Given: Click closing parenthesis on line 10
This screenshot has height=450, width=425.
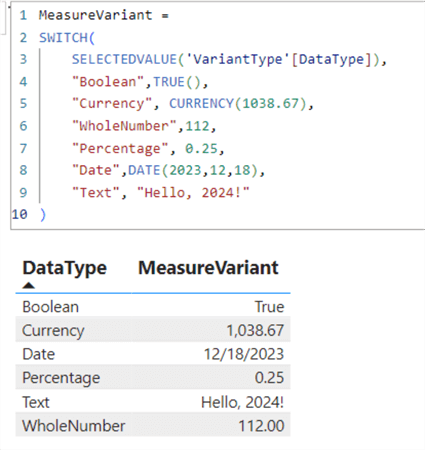Looking at the screenshot, I should coord(42,215).
